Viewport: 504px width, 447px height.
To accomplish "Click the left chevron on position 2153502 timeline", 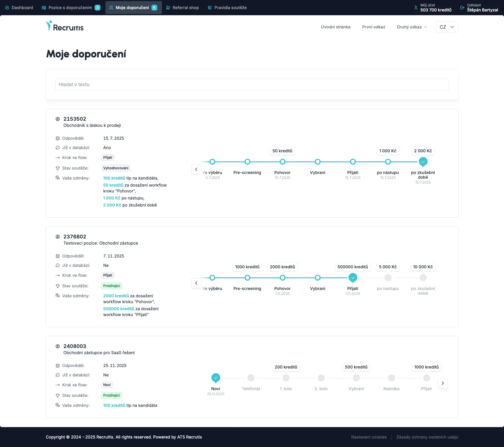I will tap(196, 169).
